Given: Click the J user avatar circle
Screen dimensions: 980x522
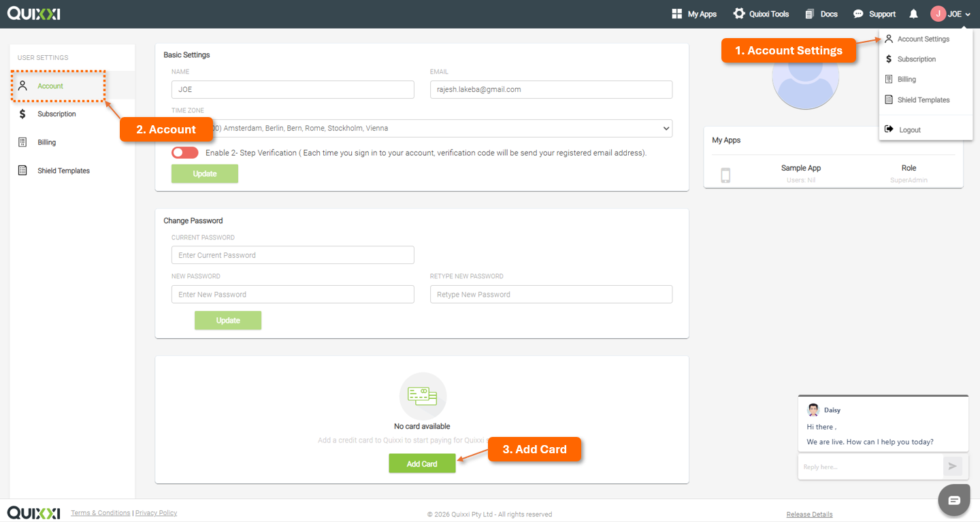Looking at the screenshot, I should click(938, 14).
